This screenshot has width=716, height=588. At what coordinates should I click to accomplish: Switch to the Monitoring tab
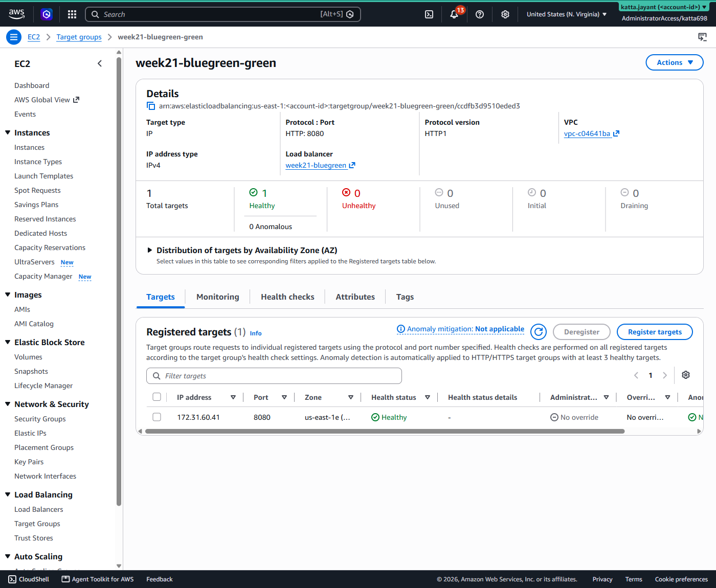coord(218,297)
